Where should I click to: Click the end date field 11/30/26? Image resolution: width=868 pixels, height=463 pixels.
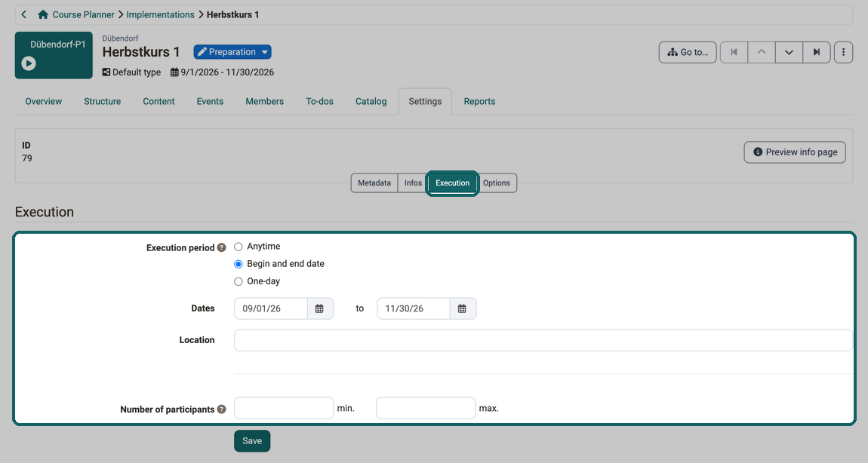(x=414, y=308)
